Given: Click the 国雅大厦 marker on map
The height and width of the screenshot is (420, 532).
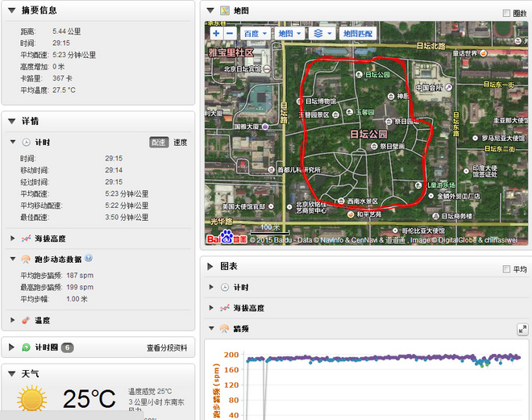Looking at the screenshot, I should tap(265, 127).
